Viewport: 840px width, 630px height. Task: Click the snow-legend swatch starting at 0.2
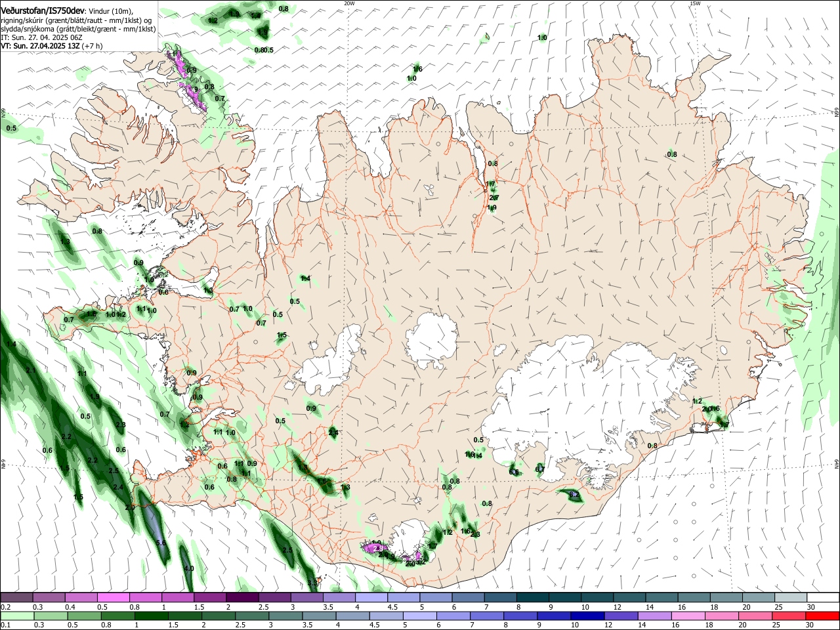tap(16, 597)
